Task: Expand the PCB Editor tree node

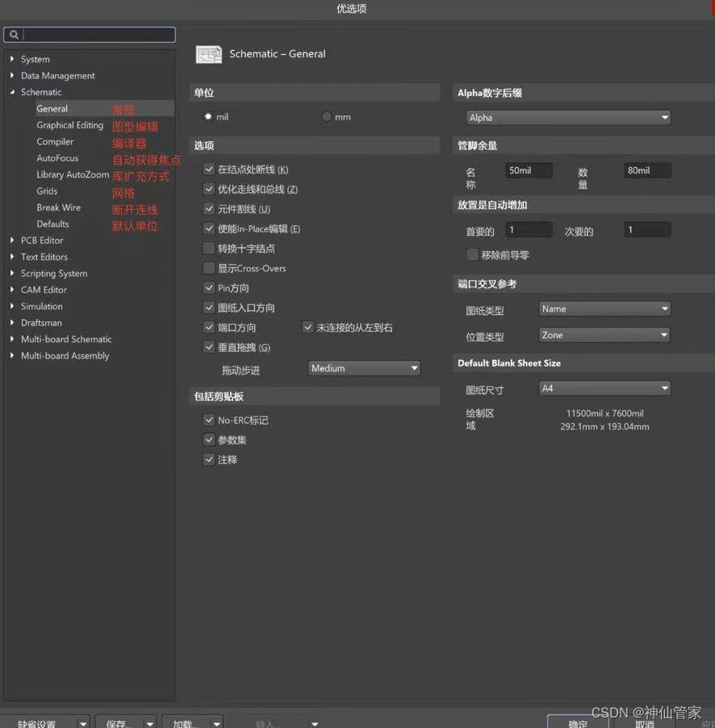Action: coord(12,241)
